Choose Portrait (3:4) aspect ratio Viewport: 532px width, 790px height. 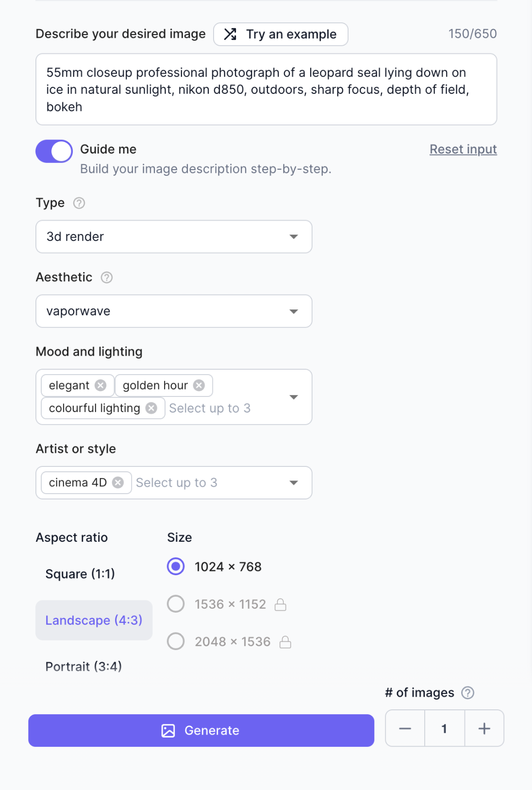83,666
